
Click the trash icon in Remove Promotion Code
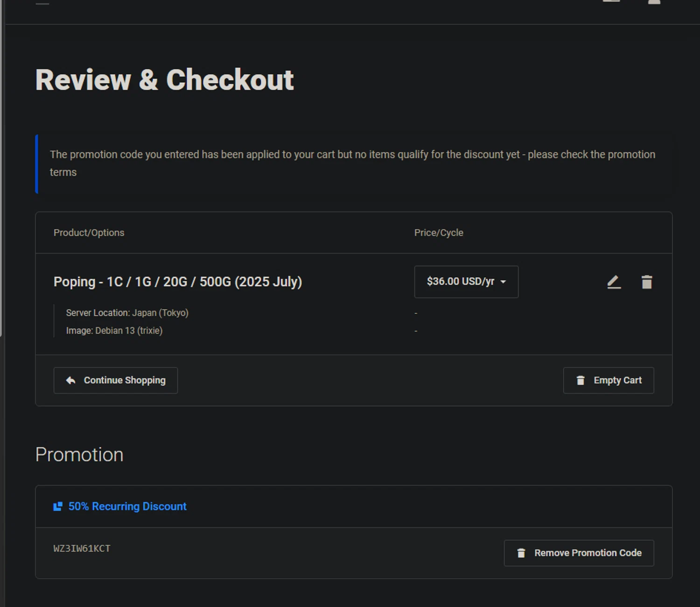point(521,553)
